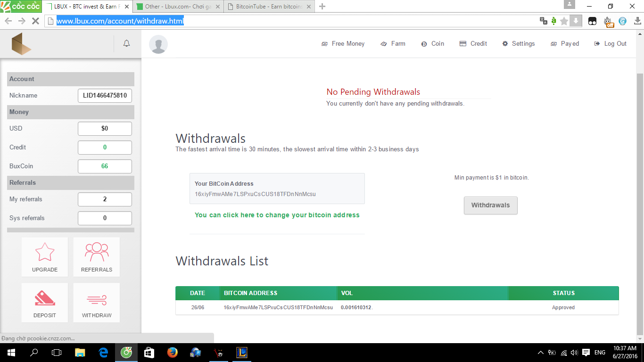Click the My referrals value field
Viewport: 644px width, 362px height.
[x=105, y=199]
